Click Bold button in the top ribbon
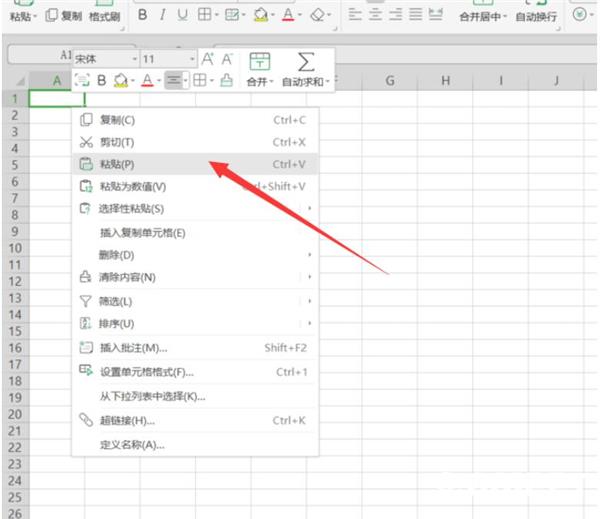The image size is (600, 519). 142,15
